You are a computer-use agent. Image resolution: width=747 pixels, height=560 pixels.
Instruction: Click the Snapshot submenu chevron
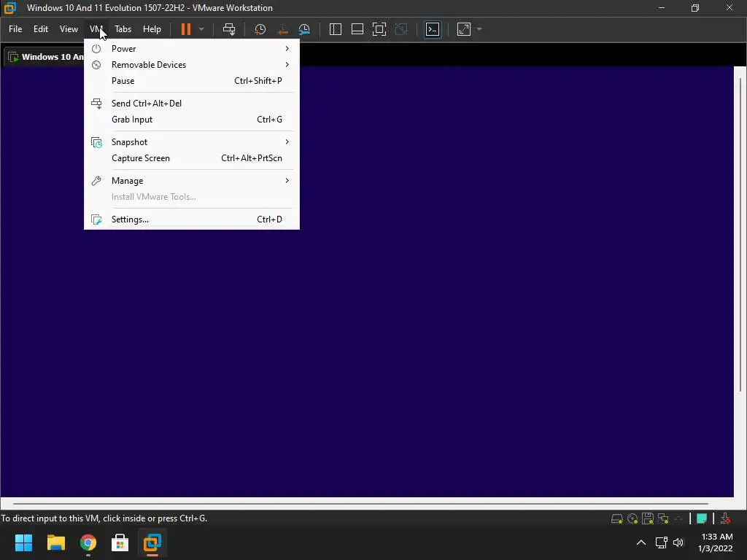(x=287, y=142)
